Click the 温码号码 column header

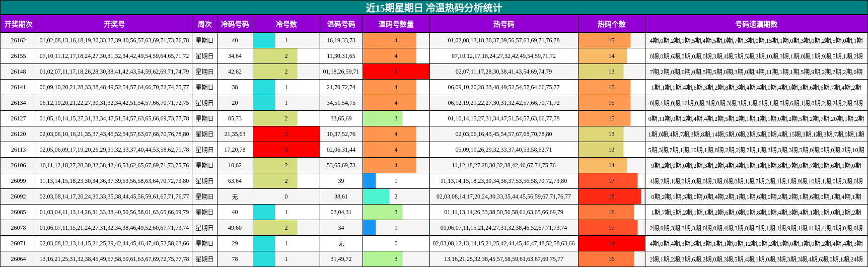(341, 24)
